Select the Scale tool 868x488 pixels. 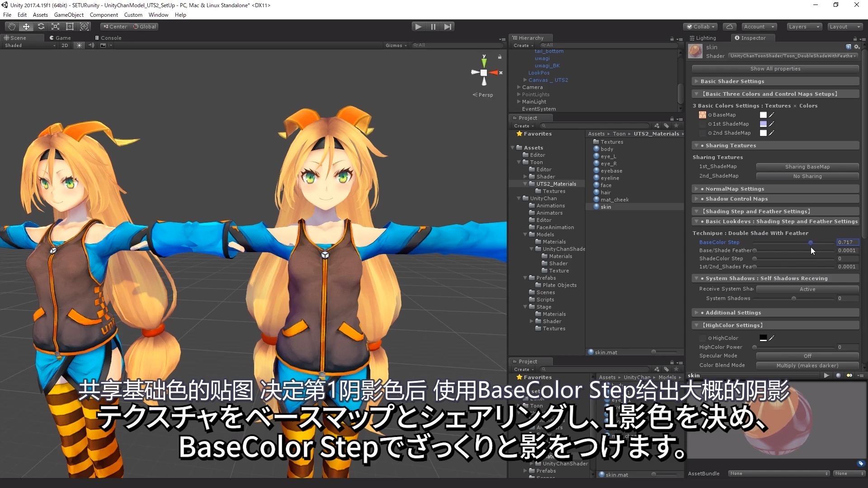tap(55, 27)
